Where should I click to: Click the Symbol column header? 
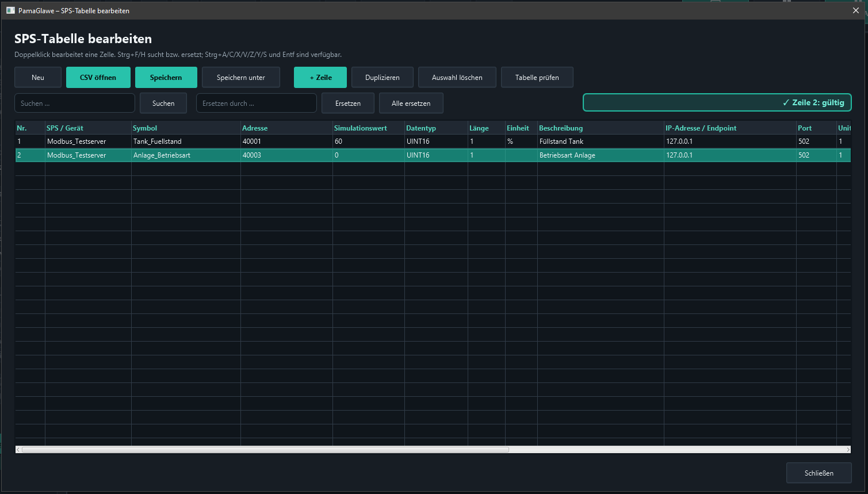point(186,128)
